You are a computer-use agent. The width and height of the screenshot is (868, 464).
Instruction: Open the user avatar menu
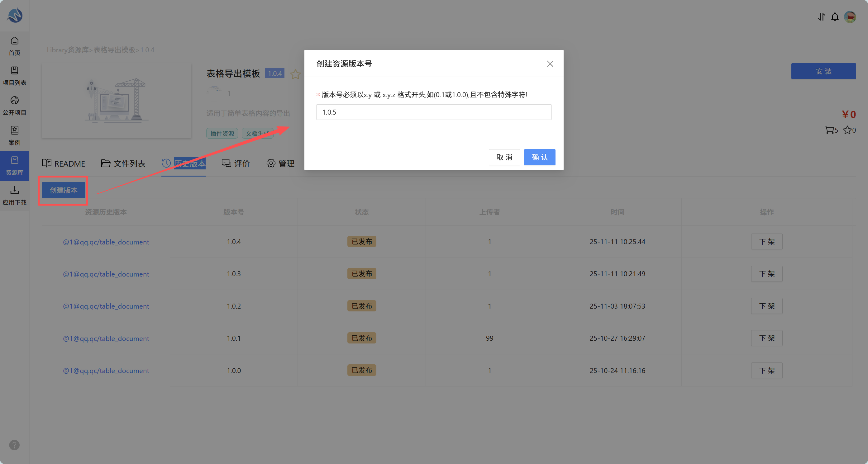point(850,17)
